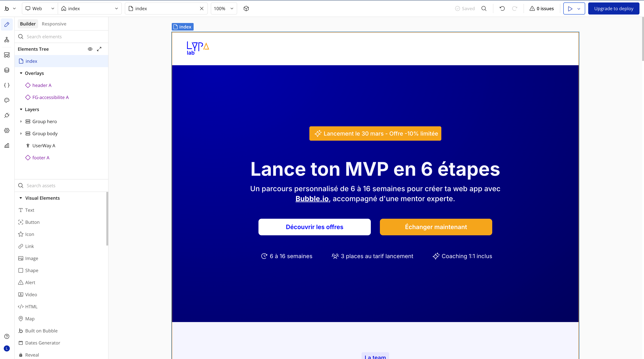Viewport: 644px width, 359px height.
Task: Open the Data tab database icon
Action: (x=7, y=70)
